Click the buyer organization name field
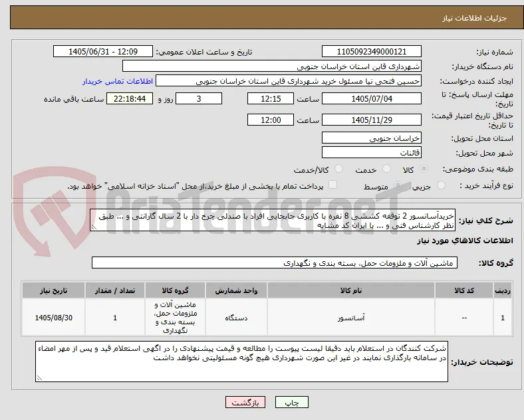 point(272,66)
